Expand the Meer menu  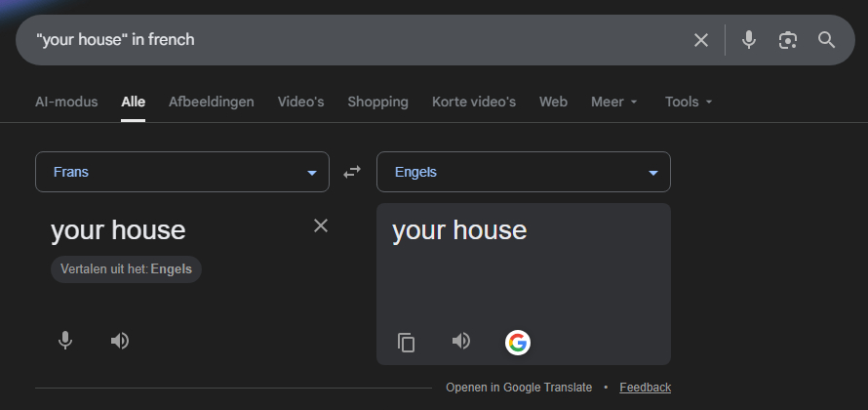pos(614,102)
